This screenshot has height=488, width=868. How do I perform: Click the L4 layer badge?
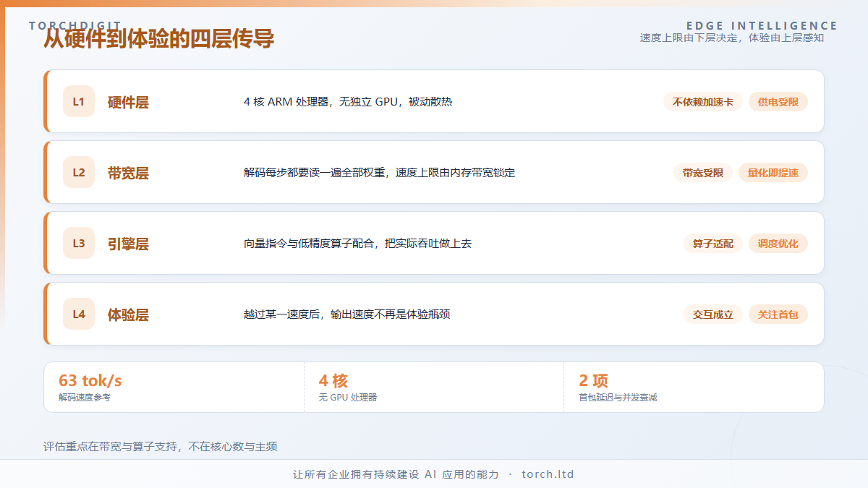click(79, 314)
